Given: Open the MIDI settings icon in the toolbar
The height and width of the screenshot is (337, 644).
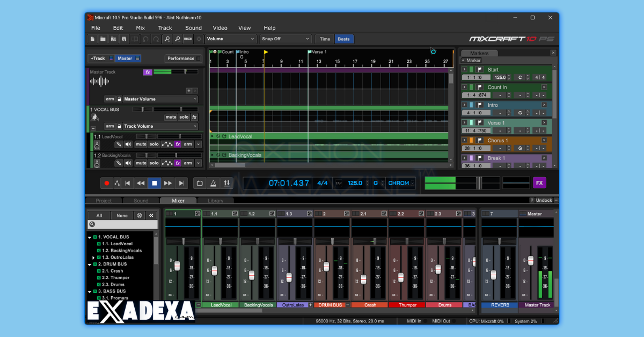Looking at the screenshot, I should [x=188, y=39].
